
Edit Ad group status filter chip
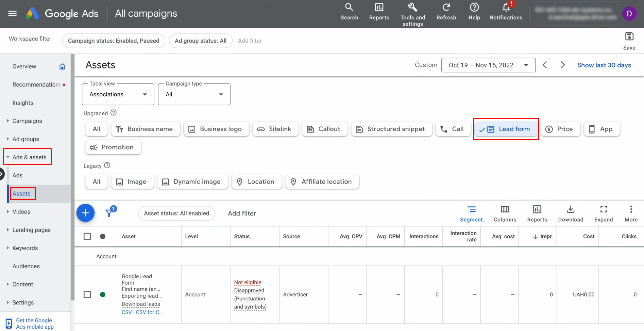pos(201,41)
